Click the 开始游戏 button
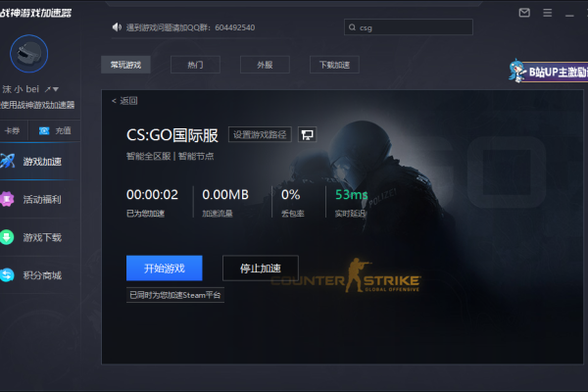This screenshot has height=392, width=588. click(165, 269)
